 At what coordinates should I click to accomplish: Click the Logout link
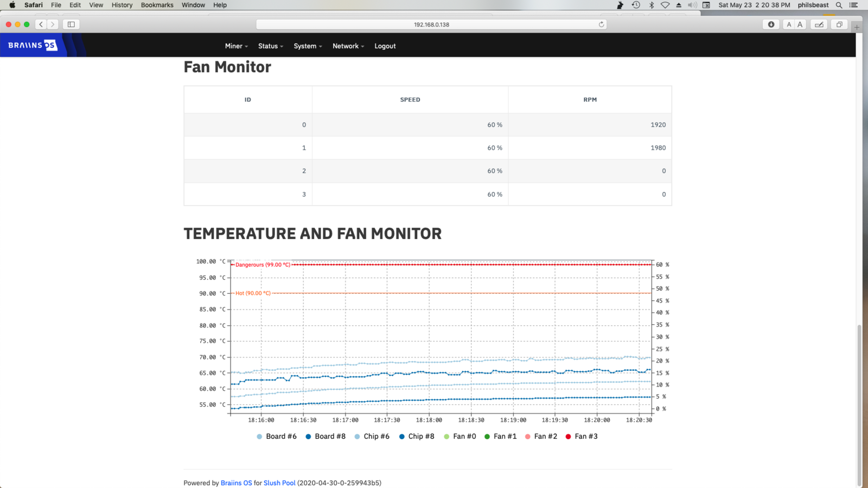385,46
